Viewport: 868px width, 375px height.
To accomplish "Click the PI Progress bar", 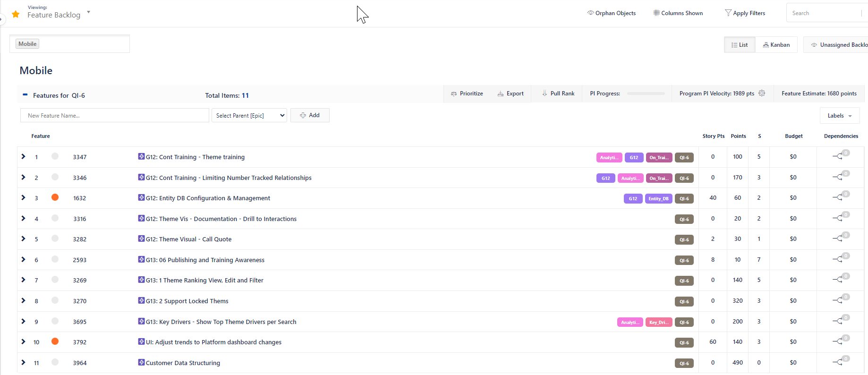I will tap(646, 94).
